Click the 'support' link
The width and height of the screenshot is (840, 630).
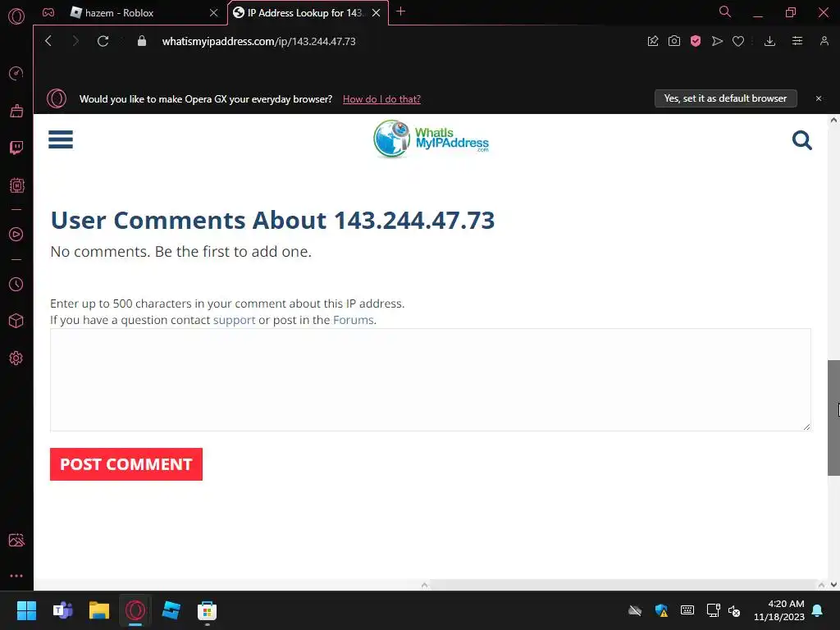point(234,320)
